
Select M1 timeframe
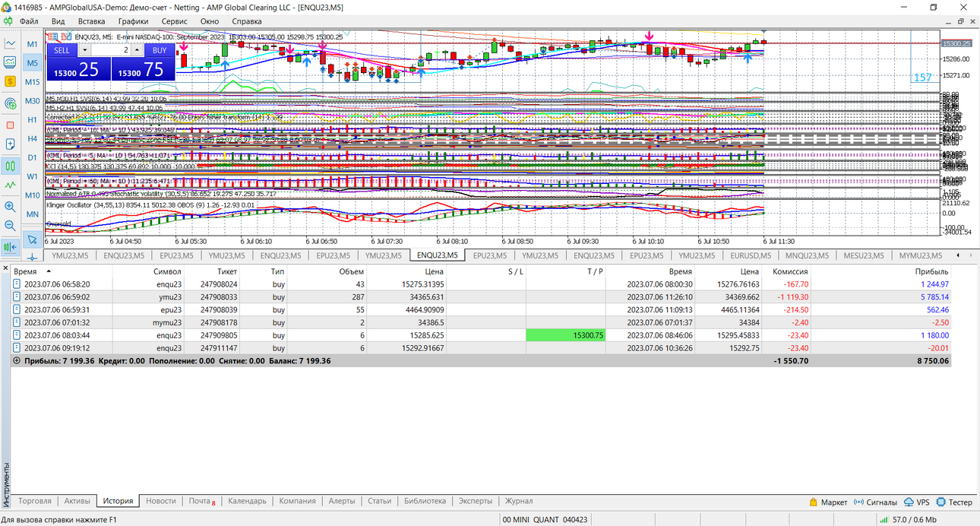(33, 44)
